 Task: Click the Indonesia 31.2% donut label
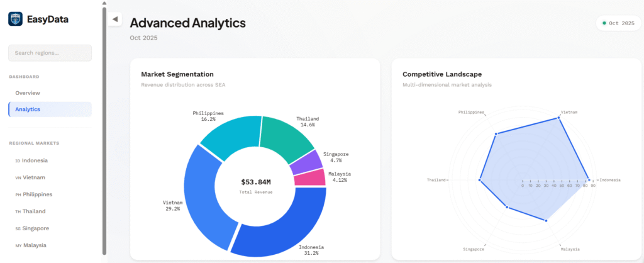pyautogui.click(x=311, y=250)
